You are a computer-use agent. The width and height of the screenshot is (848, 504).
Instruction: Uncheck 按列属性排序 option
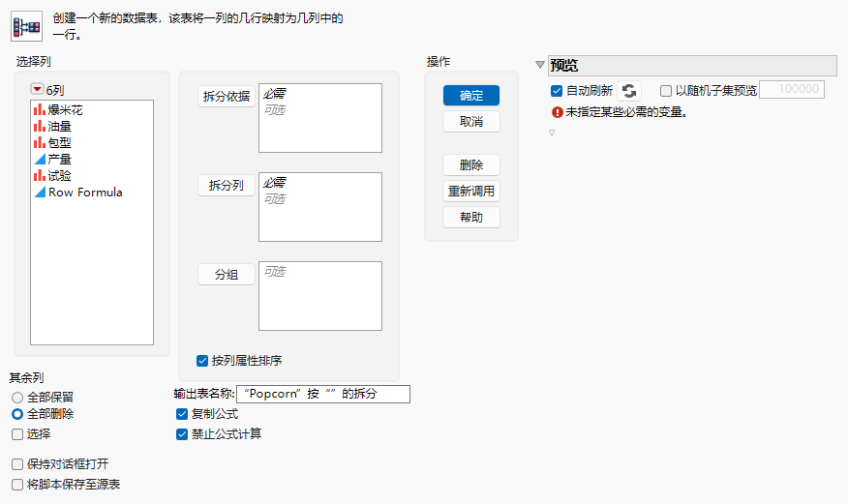click(x=202, y=360)
